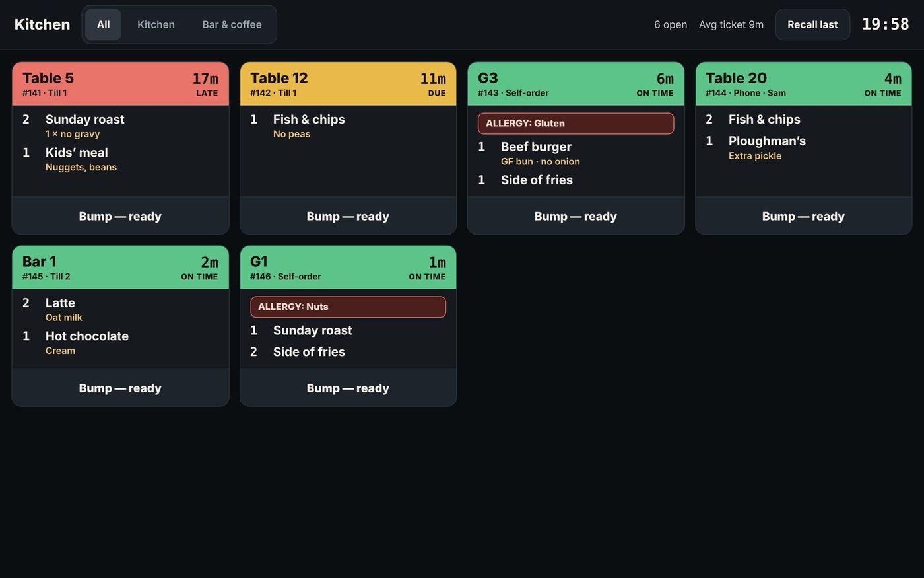
Task: Click the 6 open counter
Action: pyautogui.click(x=671, y=24)
